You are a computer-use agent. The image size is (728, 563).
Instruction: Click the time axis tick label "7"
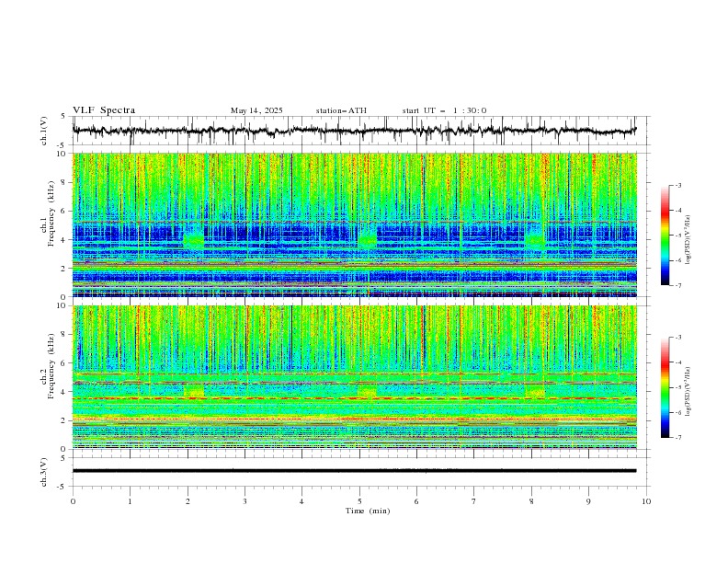click(474, 501)
